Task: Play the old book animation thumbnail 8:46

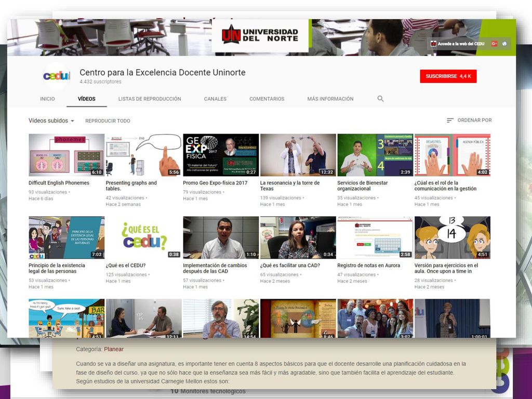Action: (298, 318)
